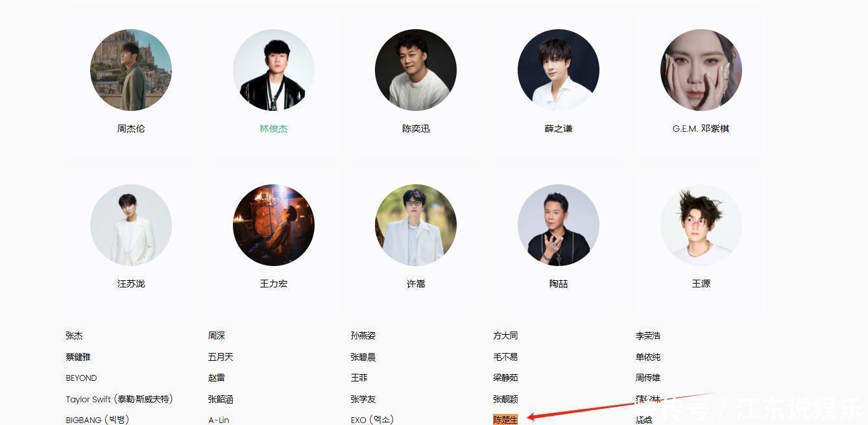The height and width of the screenshot is (425, 868).
Task: Select 陈奕迅's profile photo
Action: click(416, 70)
